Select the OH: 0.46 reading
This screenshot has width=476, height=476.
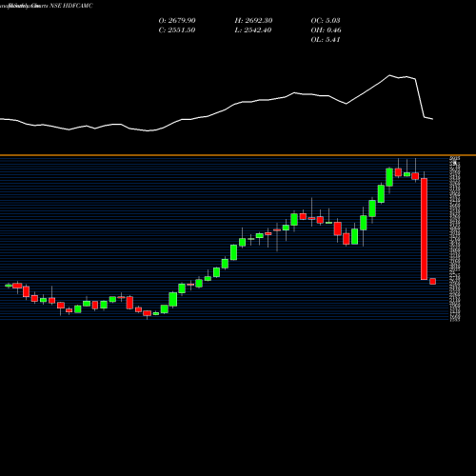coord(326,30)
